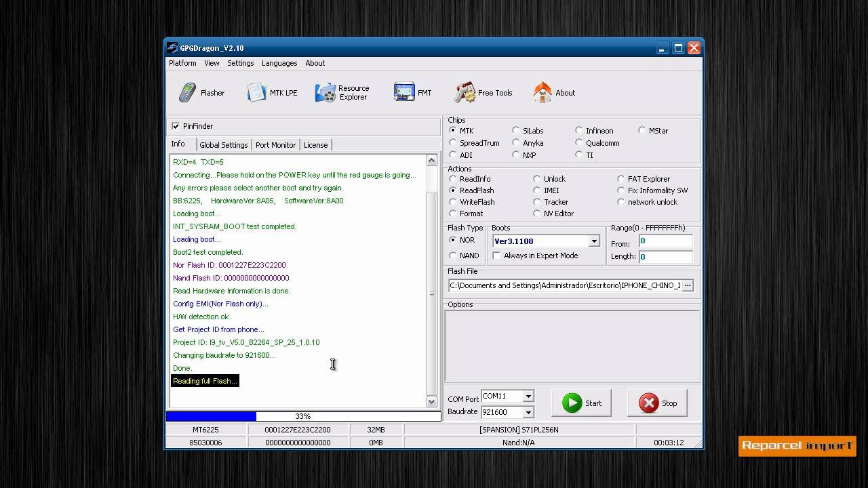Click the Flash File path field
The height and width of the screenshot is (488, 868).
(565, 285)
